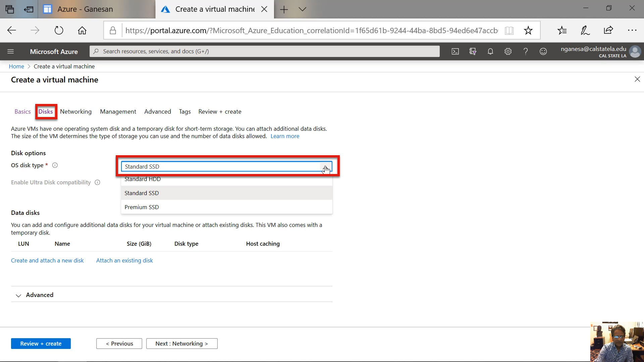Open the notifications bell icon

click(490, 51)
